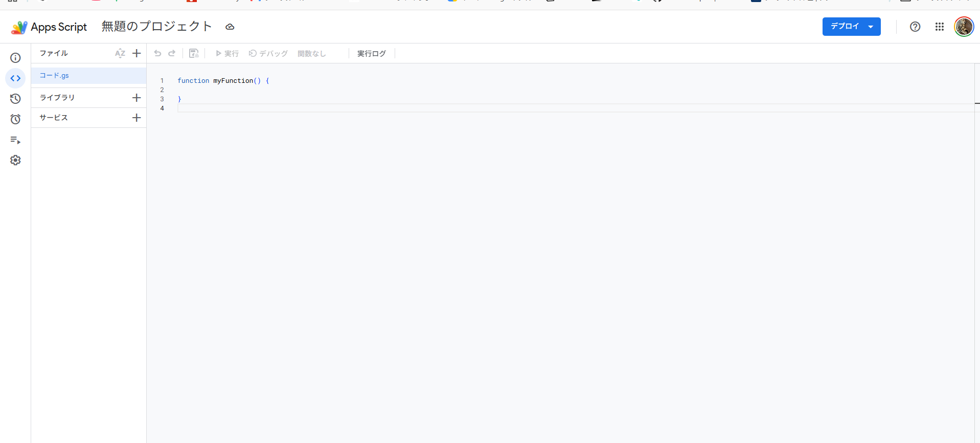Open the 関数なし function selector
The height and width of the screenshot is (443, 980).
(x=312, y=53)
